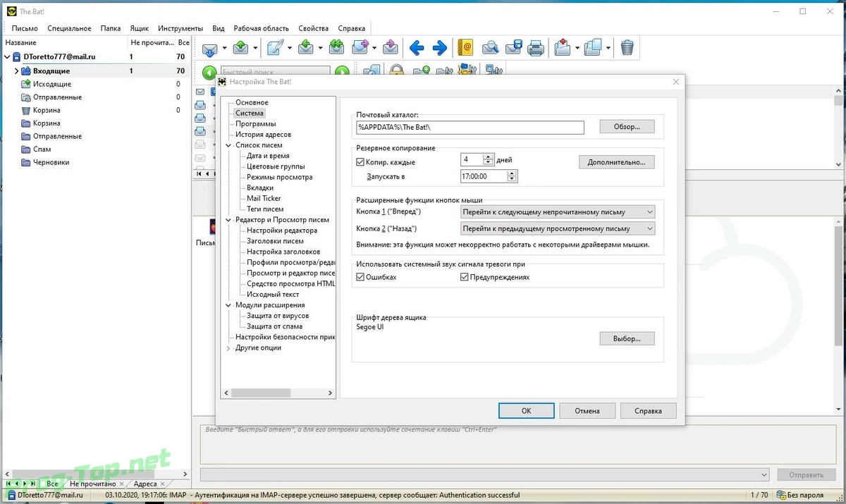Click the copy to folder icon

tap(594, 49)
